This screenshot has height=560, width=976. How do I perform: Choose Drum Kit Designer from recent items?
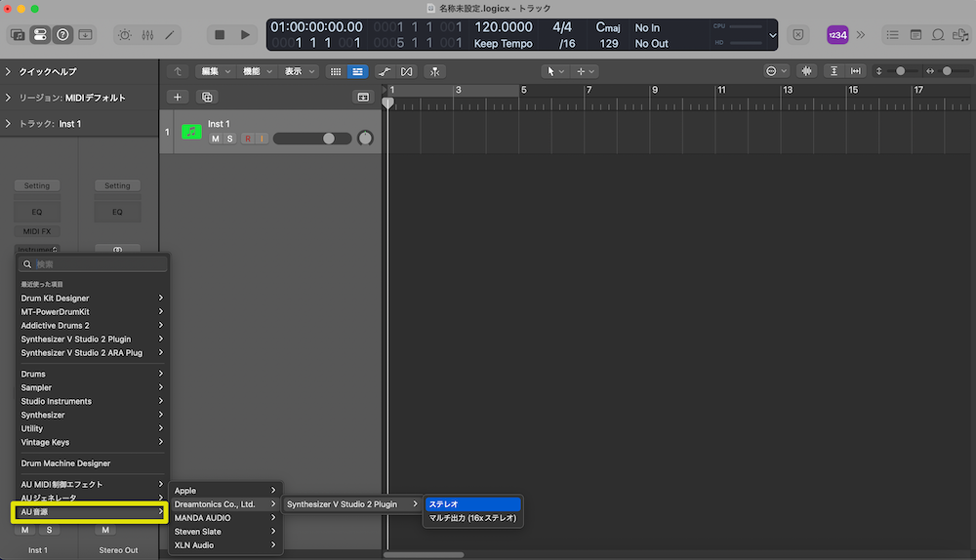pos(92,298)
